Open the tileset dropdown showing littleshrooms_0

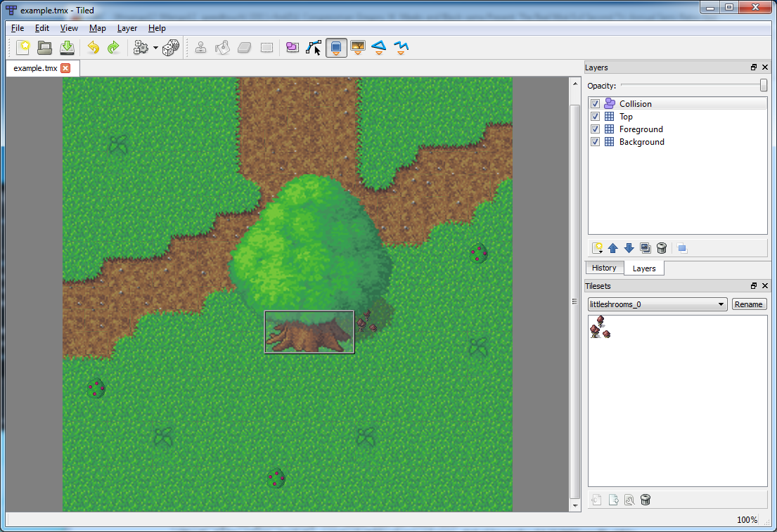[x=656, y=304]
